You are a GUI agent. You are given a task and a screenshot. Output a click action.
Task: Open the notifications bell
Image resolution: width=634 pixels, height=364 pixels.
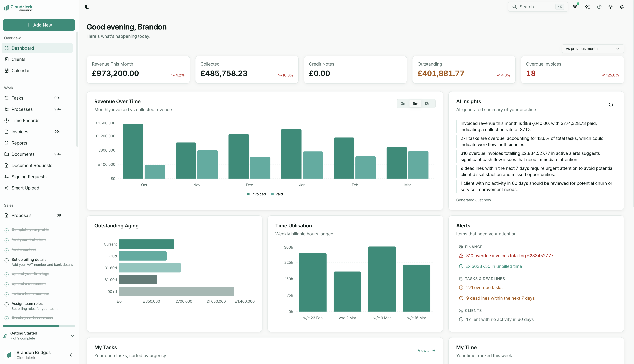pos(622,7)
